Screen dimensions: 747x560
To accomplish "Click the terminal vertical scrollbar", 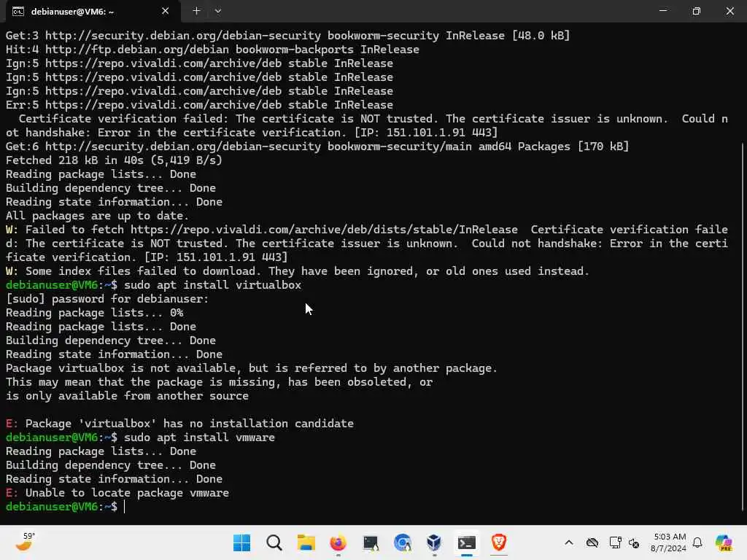I will (x=743, y=326).
